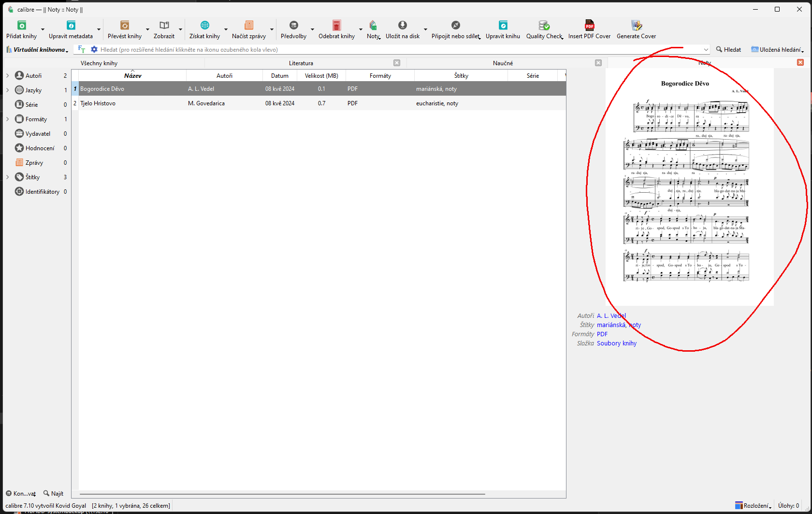Screen dimensions: 812x514
Task: Click Připojit nebo sdílet icon
Action: coord(456,25)
